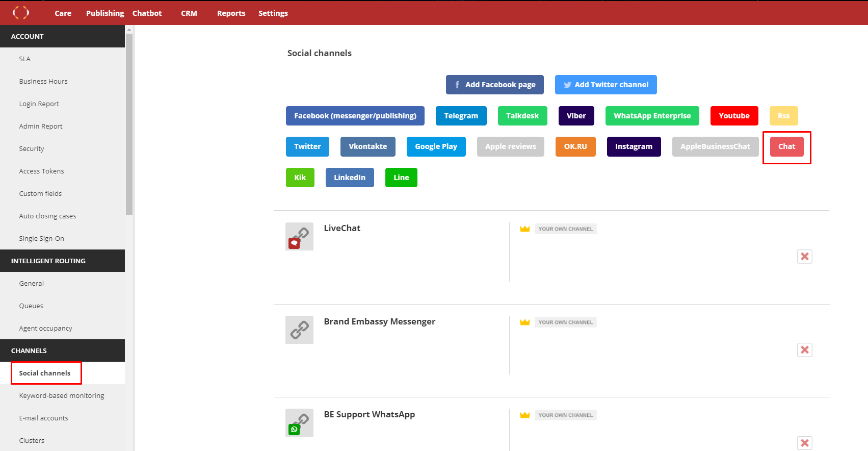Open Agent occupancy in sidebar
The height and width of the screenshot is (451, 868).
(62, 328)
